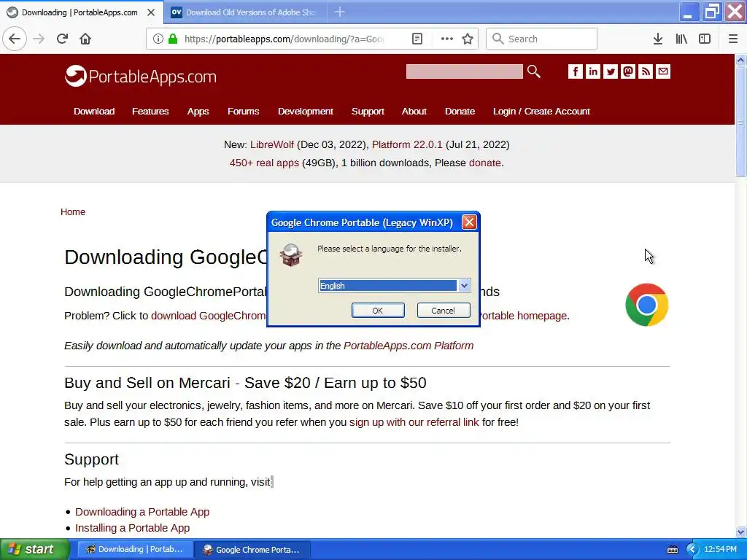The width and height of the screenshot is (747, 560).
Task: Open the page actions three-dots menu
Action: [446, 39]
